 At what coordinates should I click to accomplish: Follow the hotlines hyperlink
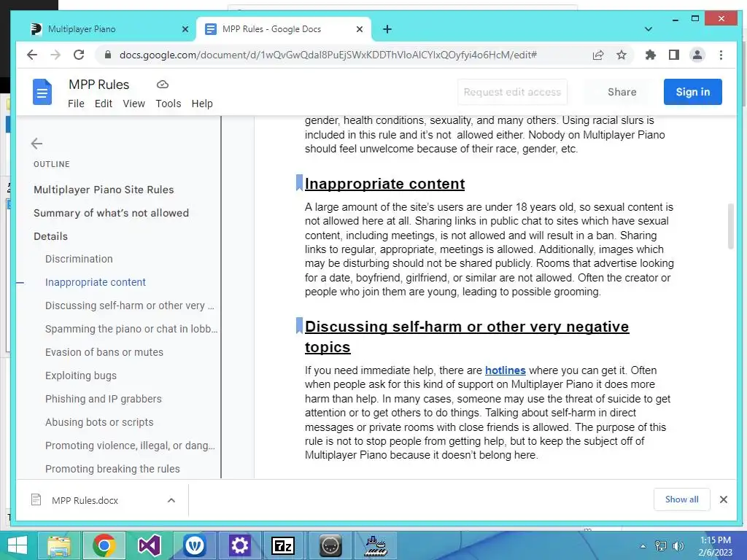[505, 370]
